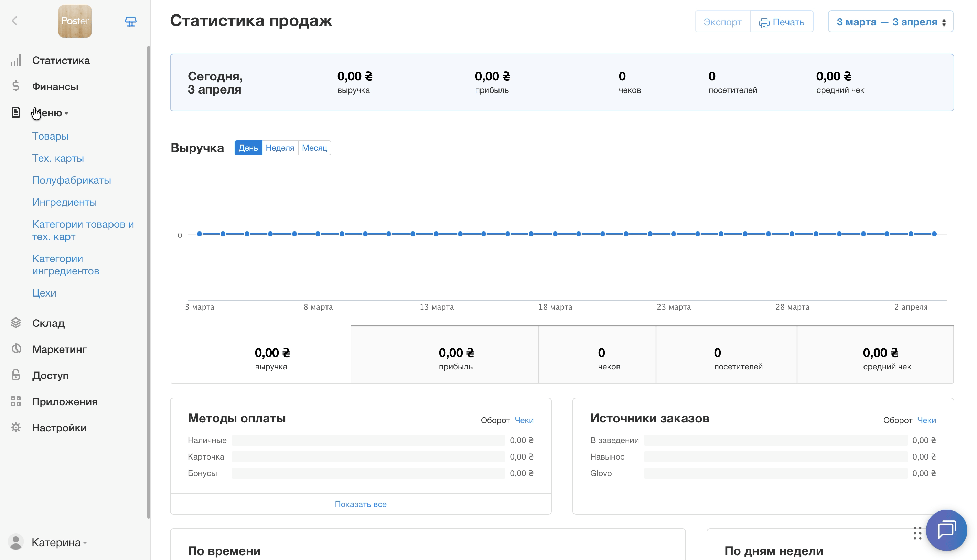Open Товары submenu item
The height and width of the screenshot is (560, 977).
(50, 136)
